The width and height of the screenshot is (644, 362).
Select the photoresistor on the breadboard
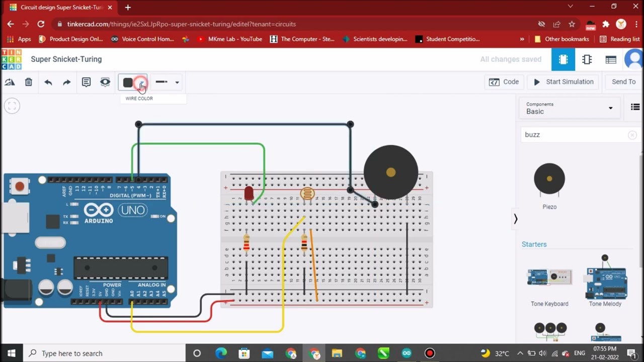[307, 194]
